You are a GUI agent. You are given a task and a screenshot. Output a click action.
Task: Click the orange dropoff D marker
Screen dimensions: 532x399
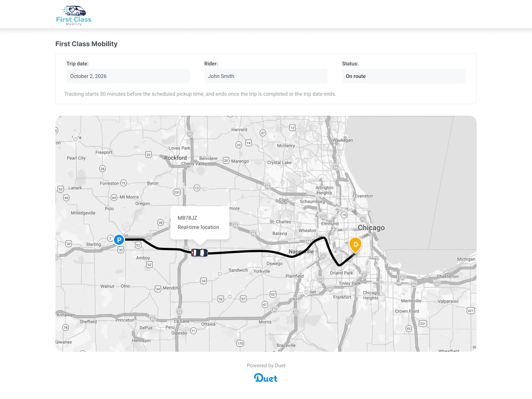tap(355, 245)
